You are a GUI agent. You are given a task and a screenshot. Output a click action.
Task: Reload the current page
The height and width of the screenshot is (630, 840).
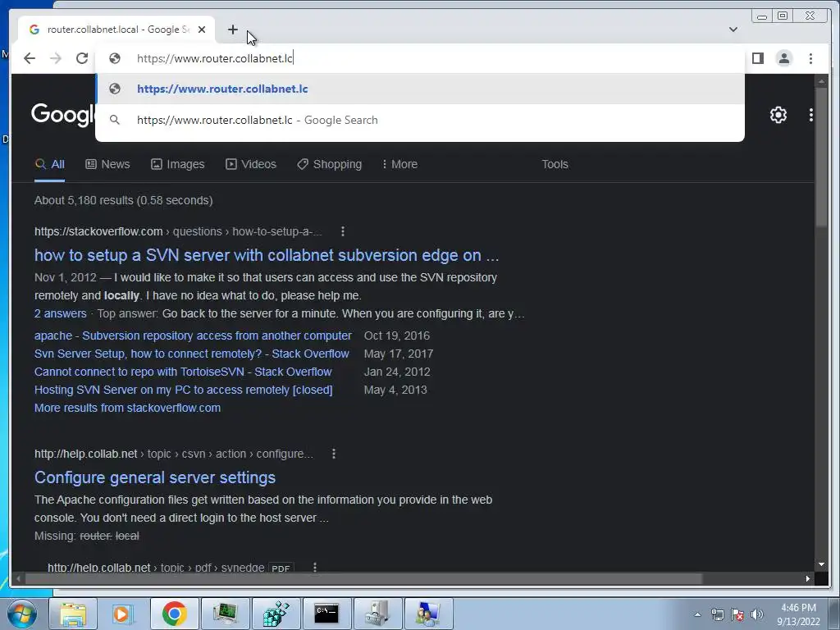[82, 58]
